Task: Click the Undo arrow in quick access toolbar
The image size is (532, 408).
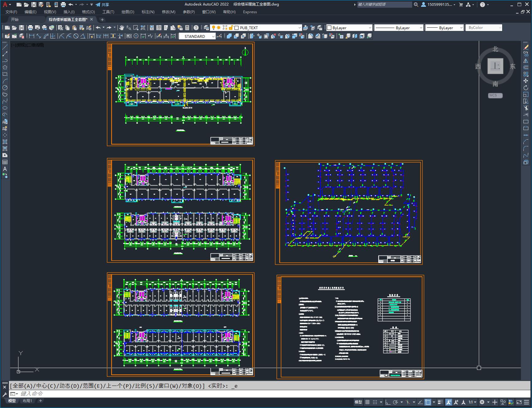Action: (x=71, y=5)
